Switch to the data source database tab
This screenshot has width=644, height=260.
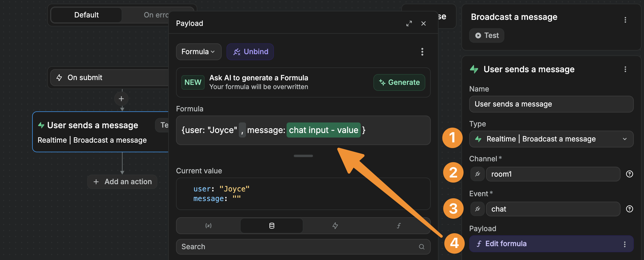point(272,226)
